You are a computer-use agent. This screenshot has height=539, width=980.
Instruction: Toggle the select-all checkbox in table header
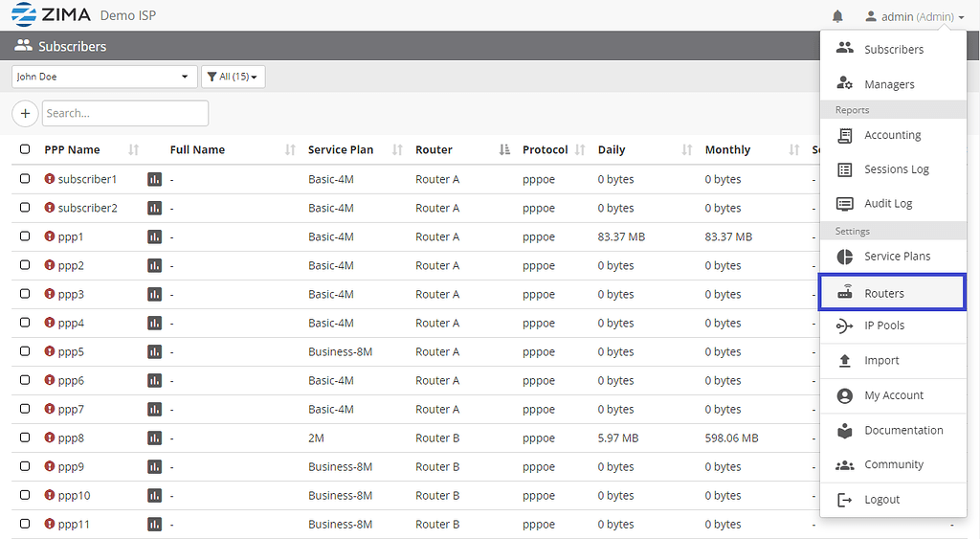25,149
